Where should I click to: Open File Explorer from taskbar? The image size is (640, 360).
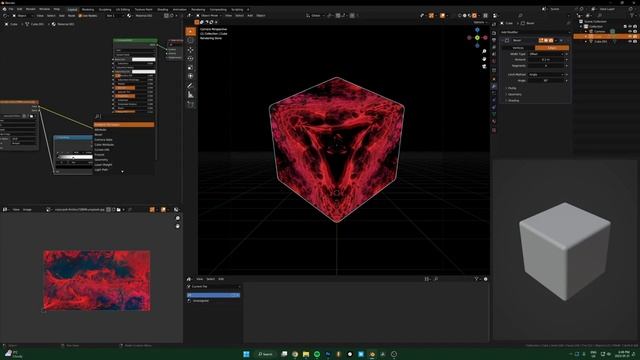[306, 354]
